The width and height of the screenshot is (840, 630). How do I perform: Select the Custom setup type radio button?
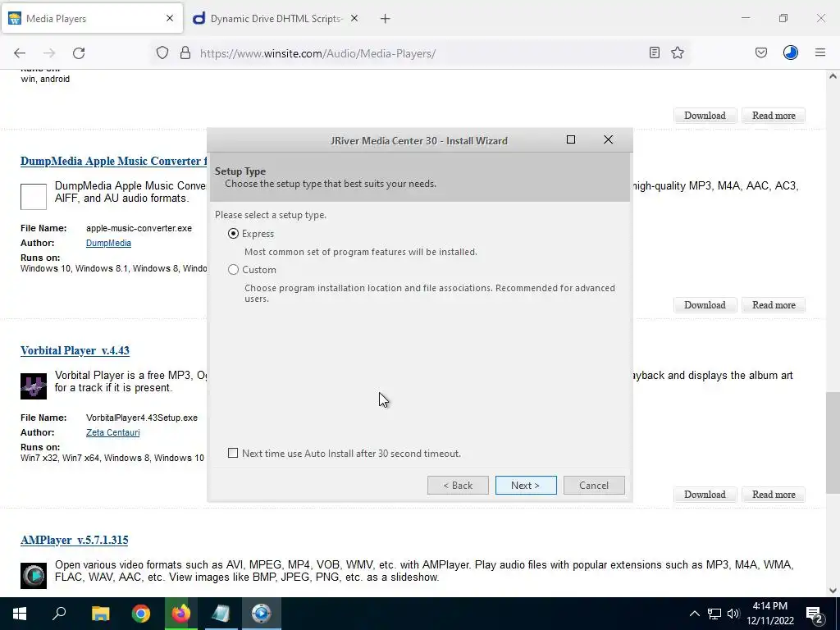point(233,269)
